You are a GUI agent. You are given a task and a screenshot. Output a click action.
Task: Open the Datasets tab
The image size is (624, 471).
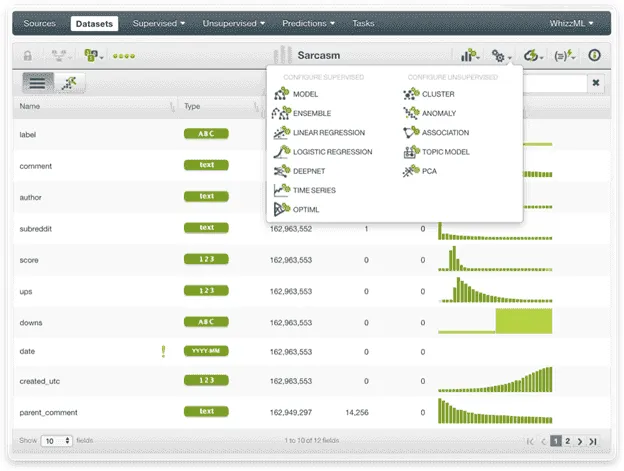click(94, 23)
